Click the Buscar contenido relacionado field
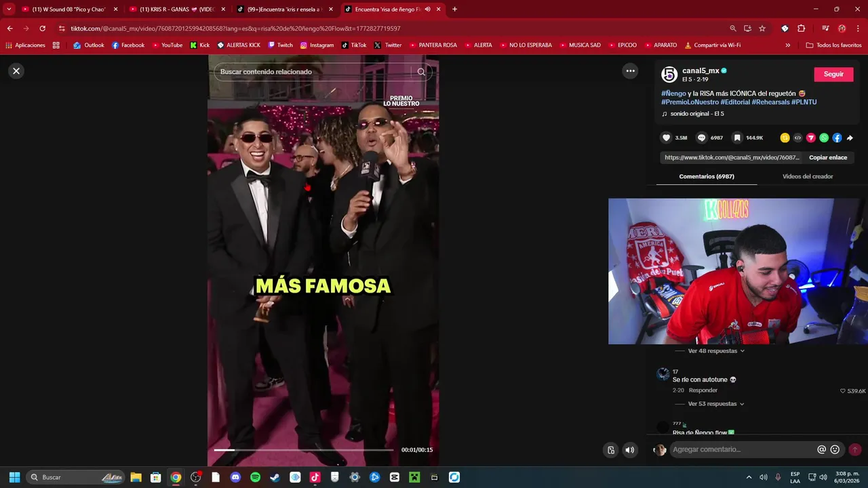Image resolution: width=868 pixels, height=488 pixels. coord(313,72)
